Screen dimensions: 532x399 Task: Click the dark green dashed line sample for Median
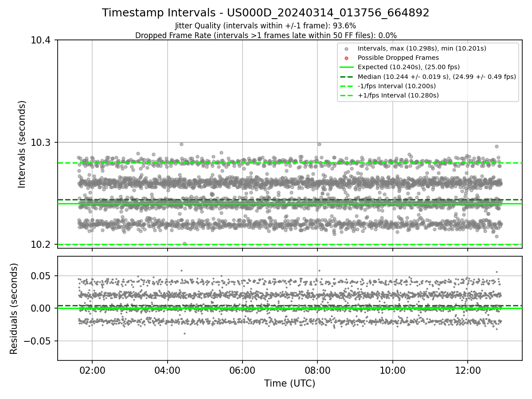coord(347,77)
